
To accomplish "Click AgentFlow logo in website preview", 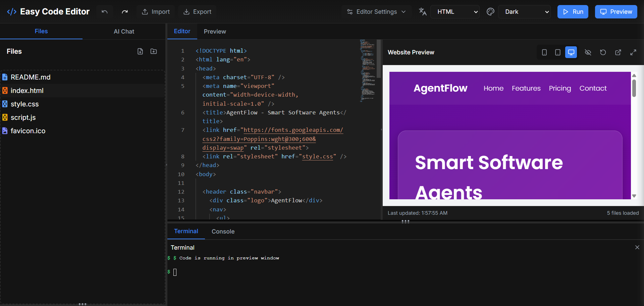I will coord(440,88).
